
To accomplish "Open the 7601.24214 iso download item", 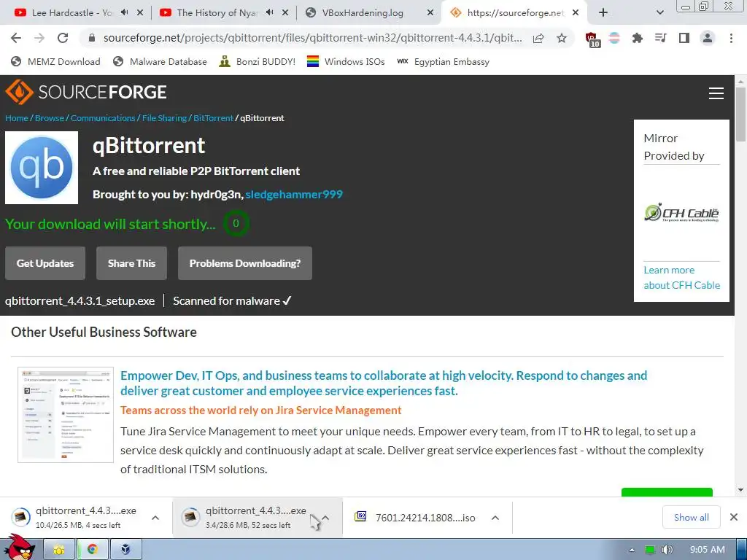I will coord(415,518).
